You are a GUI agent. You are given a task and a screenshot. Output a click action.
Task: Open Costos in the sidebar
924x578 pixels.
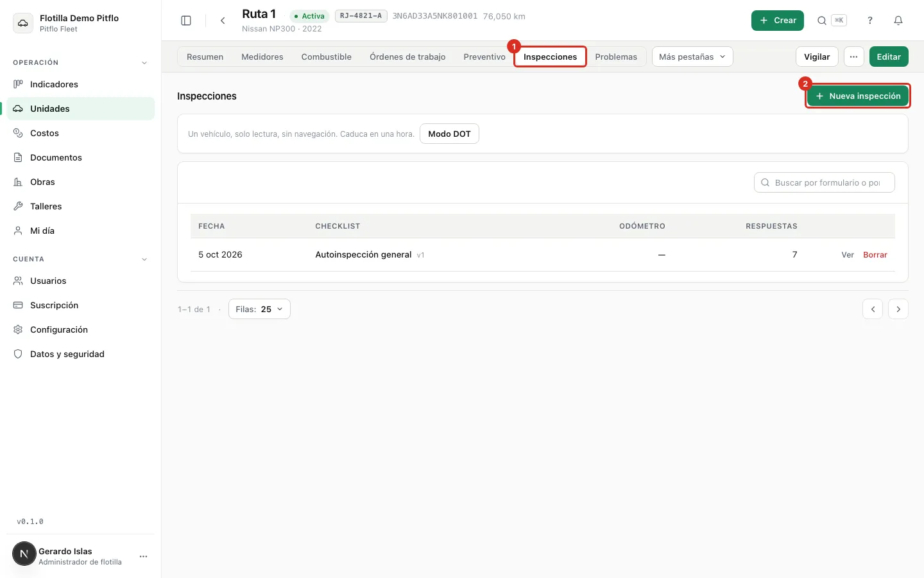[81, 133]
